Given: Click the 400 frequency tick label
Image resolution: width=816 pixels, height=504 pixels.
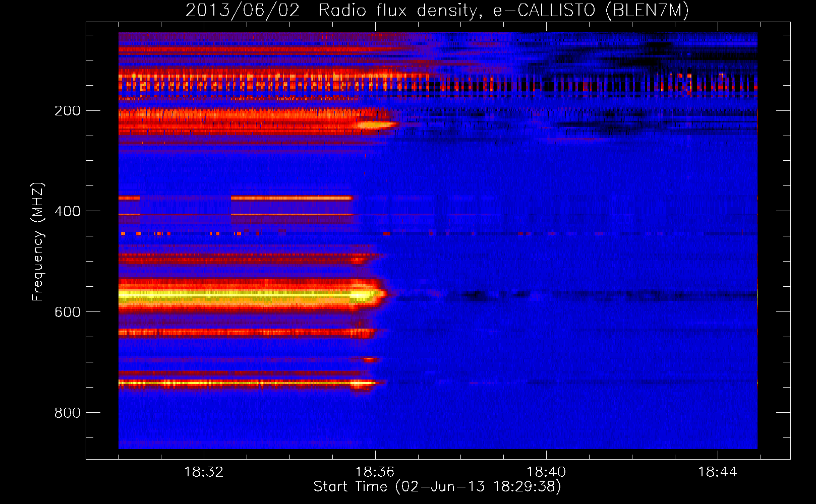Looking at the screenshot, I should [x=68, y=211].
